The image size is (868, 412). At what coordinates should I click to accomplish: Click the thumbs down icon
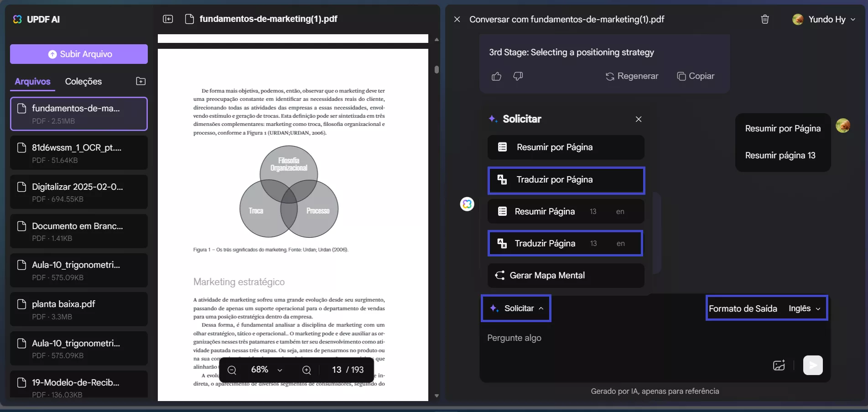(518, 76)
